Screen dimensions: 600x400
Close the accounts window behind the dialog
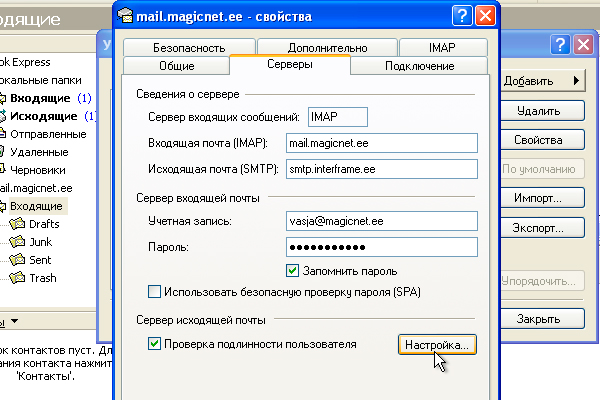click(584, 45)
